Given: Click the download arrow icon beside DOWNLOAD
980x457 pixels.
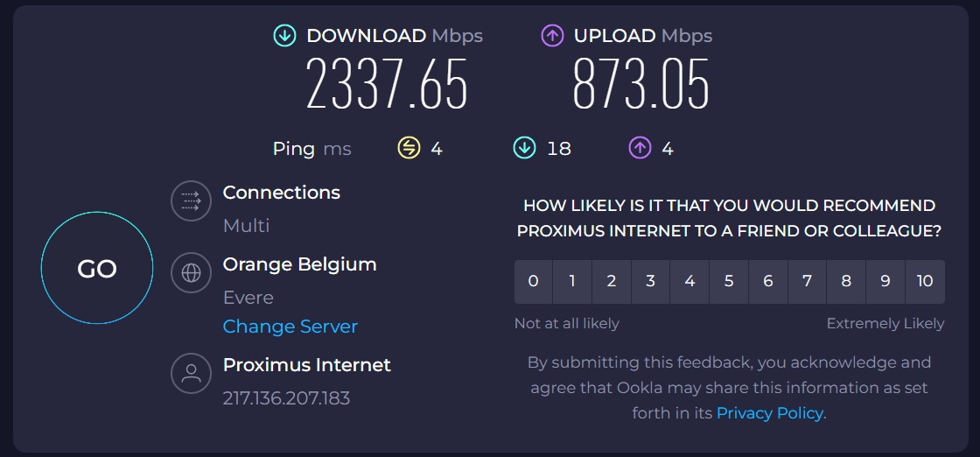Looking at the screenshot, I should 284,36.
